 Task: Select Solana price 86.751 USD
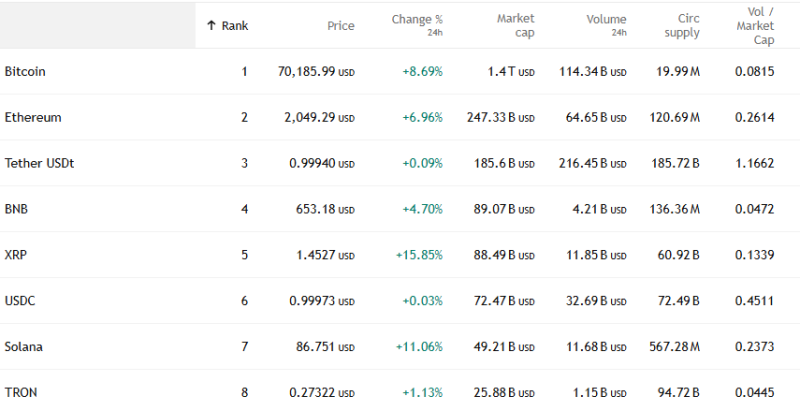325,347
